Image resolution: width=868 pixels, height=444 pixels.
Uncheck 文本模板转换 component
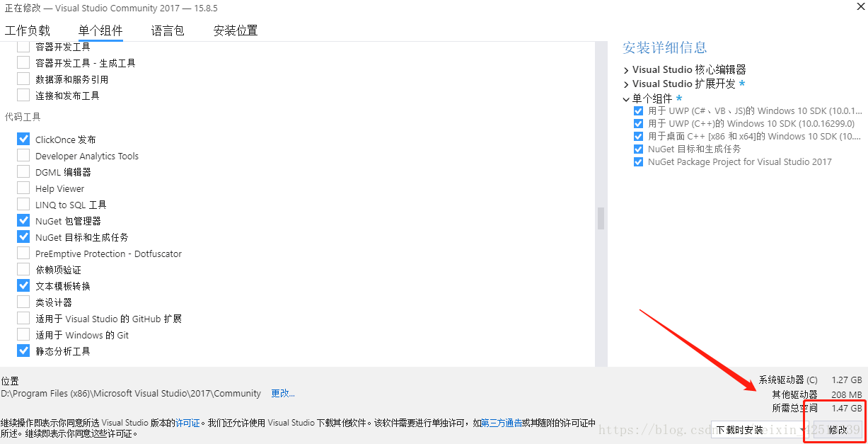[x=23, y=285]
